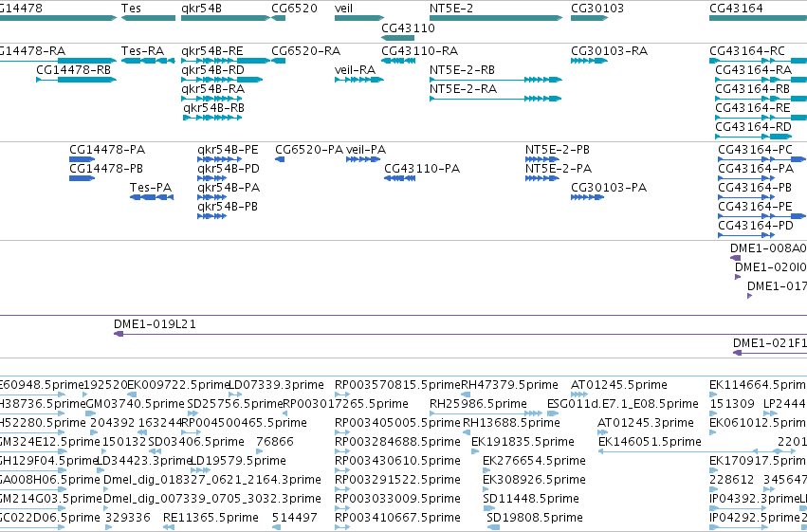807x532 pixels.
Task: Select the qkr54B-RA transcript label
Action: click(212, 89)
